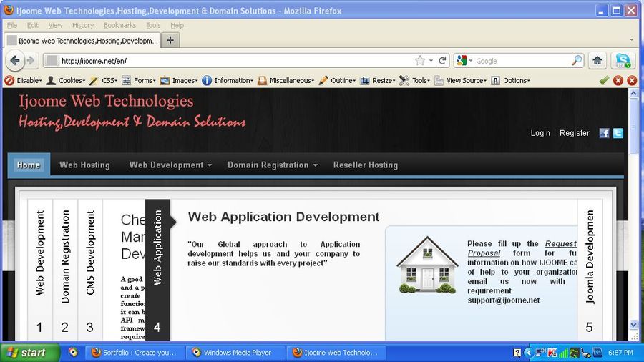Image resolution: width=644 pixels, height=362 pixels.
Task: Click the Home navigation item
Action: coord(29,165)
